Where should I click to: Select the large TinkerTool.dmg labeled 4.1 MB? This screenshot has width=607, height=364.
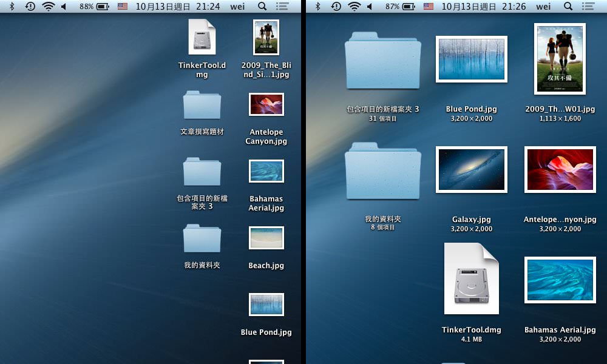(x=471, y=279)
